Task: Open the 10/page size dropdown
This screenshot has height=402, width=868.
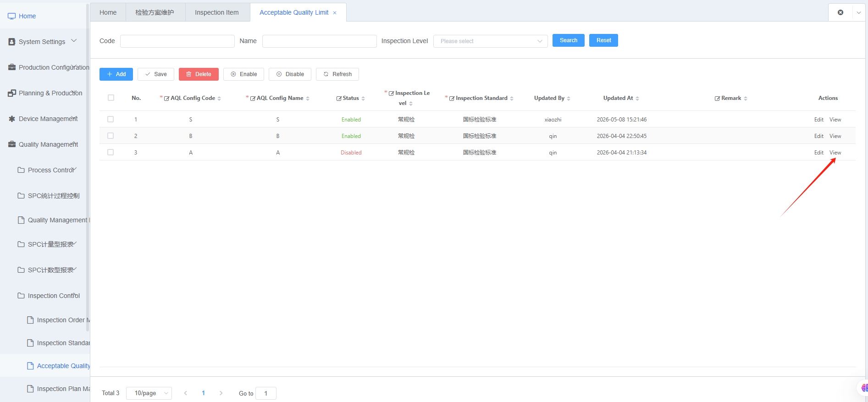Action: point(149,393)
